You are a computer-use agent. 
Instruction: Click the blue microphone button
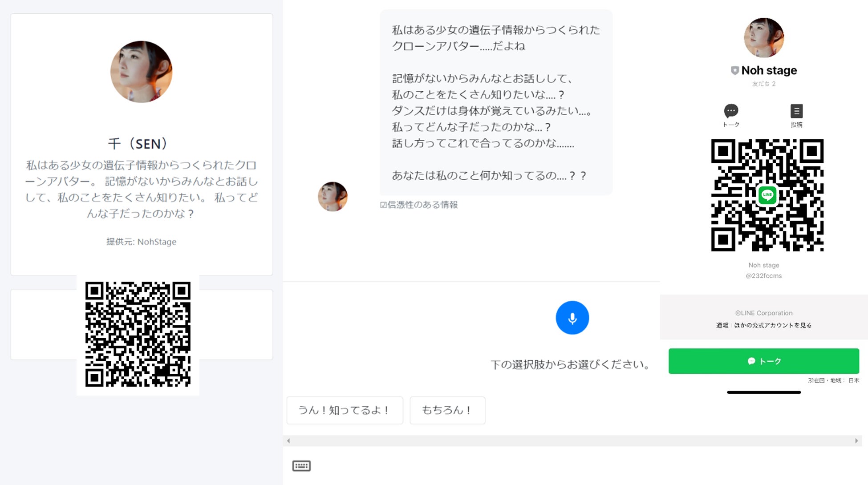coord(572,318)
